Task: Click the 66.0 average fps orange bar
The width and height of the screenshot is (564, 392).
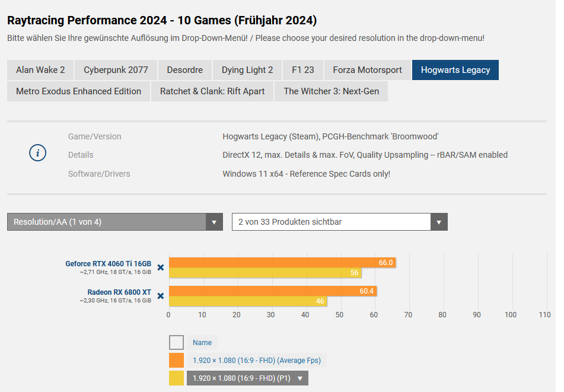Action: pos(282,263)
